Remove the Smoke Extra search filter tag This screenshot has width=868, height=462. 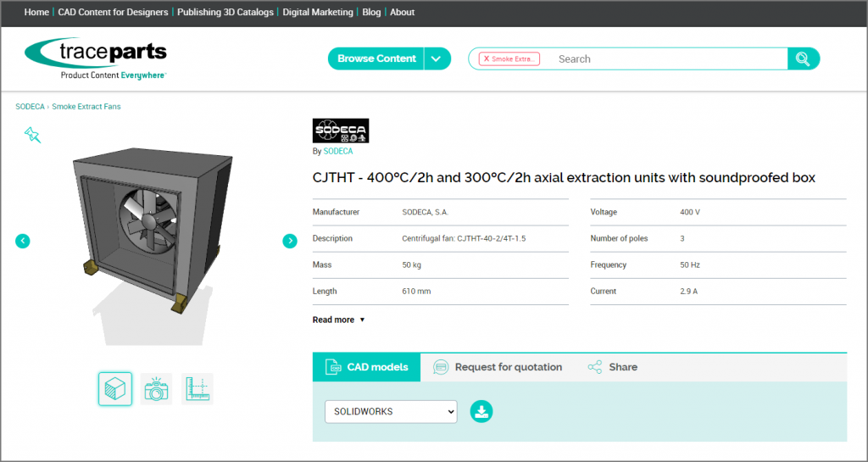coord(487,59)
